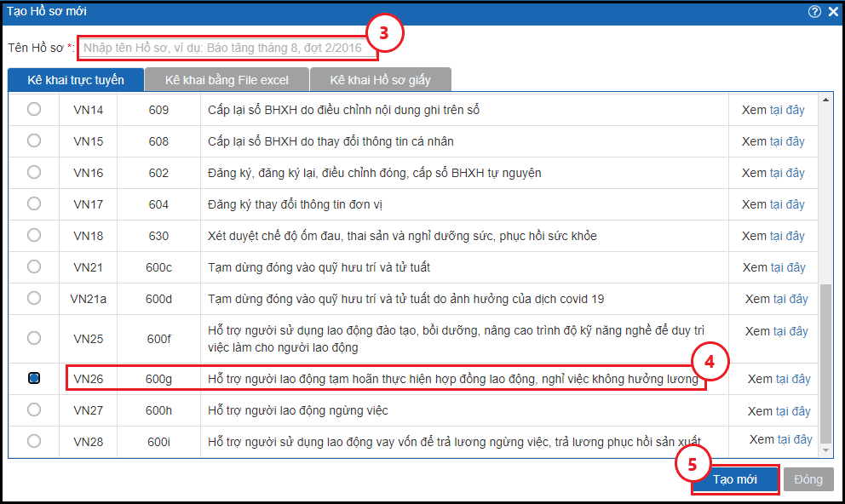The image size is (845, 504).
Task: Select radio button for VN14
Action: [x=34, y=109]
